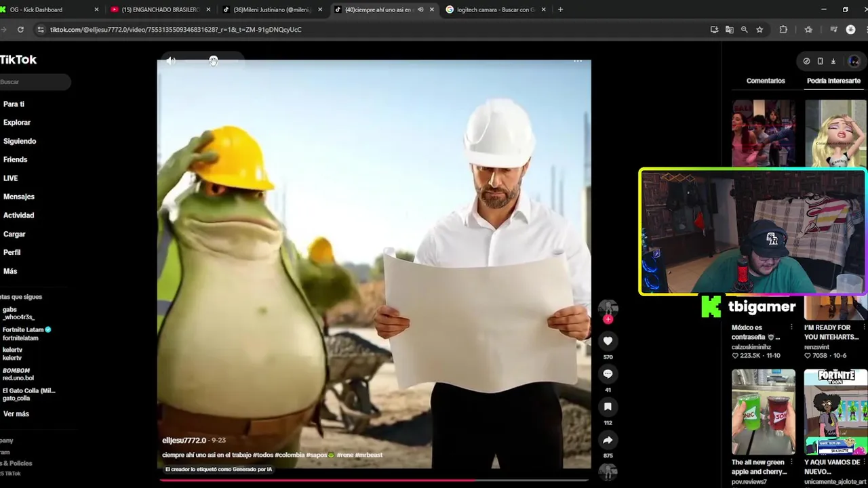
Task: Open Siguiendo in the sidebar
Action: pyautogui.click(x=20, y=141)
